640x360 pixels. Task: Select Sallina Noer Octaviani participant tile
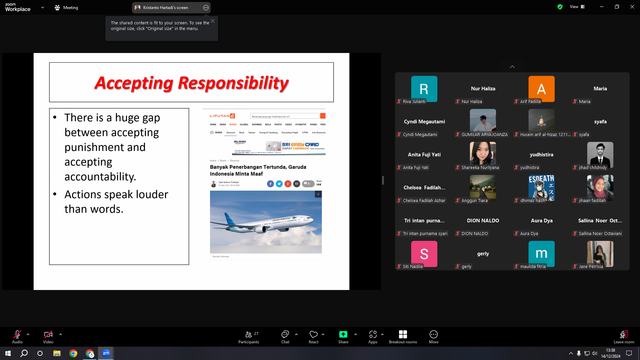pos(600,221)
